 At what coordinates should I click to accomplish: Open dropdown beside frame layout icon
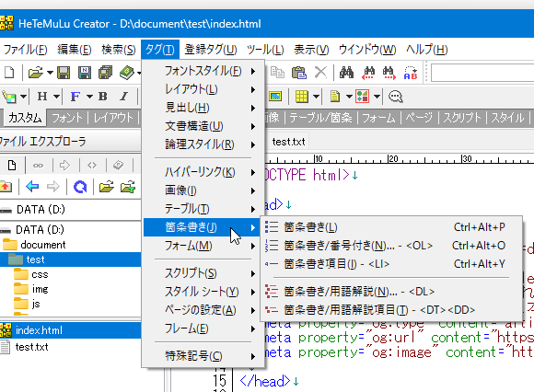[377, 97]
